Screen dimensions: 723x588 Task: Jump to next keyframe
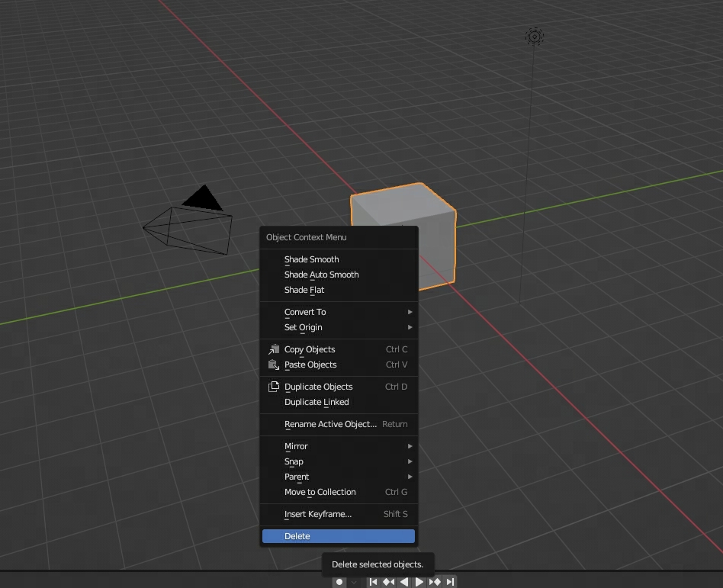[x=435, y=582]
